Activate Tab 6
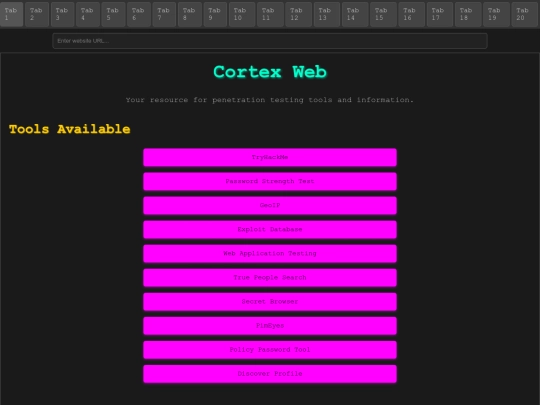Image resolution: width=540 pixels, height=405 pixels. [139, 14]
